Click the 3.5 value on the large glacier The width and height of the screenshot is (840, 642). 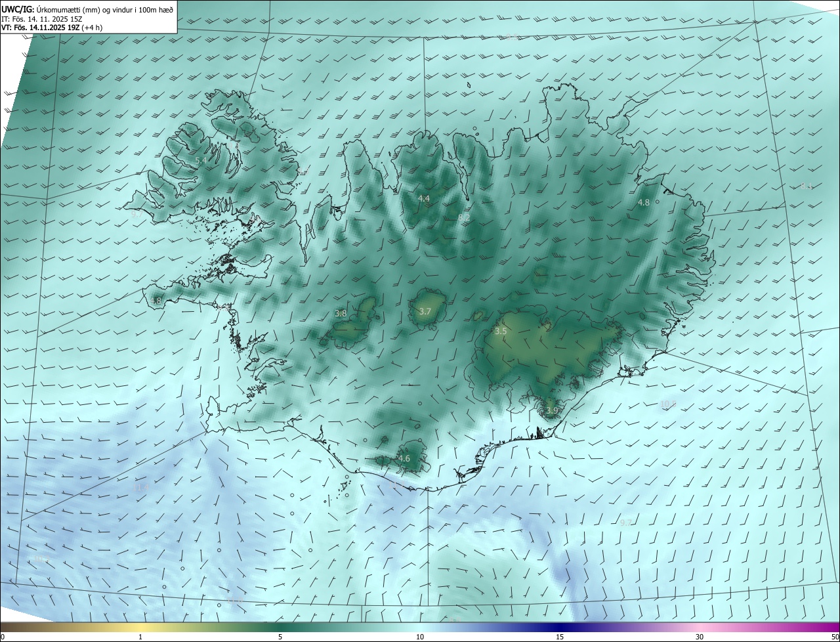(x=501, y=331)
